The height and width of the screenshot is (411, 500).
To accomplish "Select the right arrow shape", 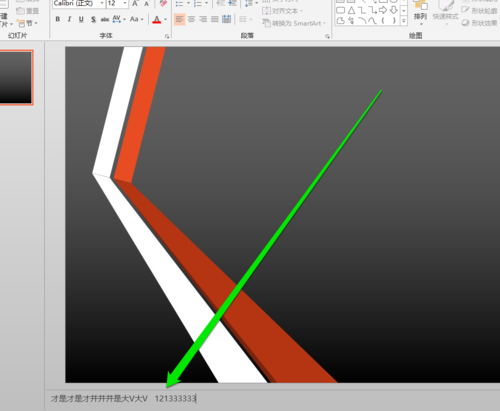I will coord(383,10).
